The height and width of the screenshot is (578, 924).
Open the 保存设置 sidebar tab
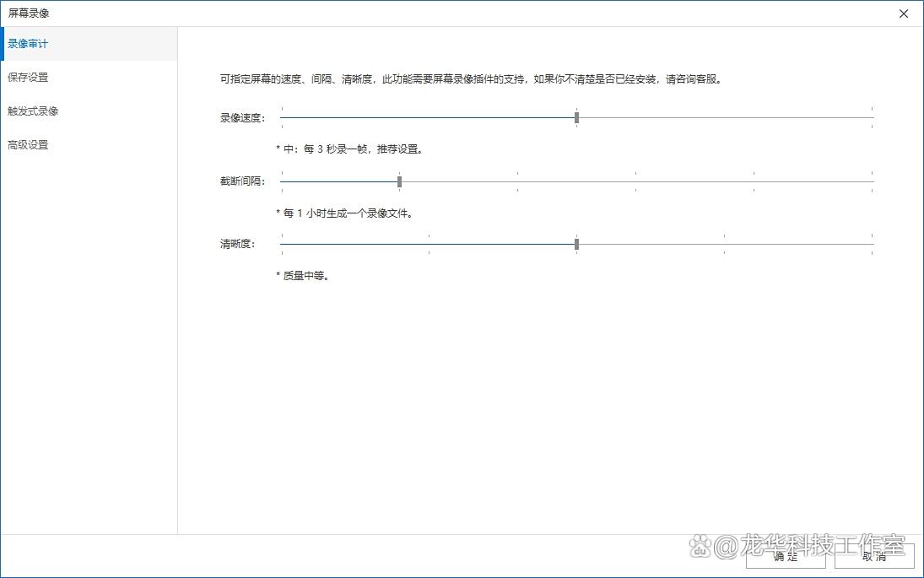click(x=89, y=77)
